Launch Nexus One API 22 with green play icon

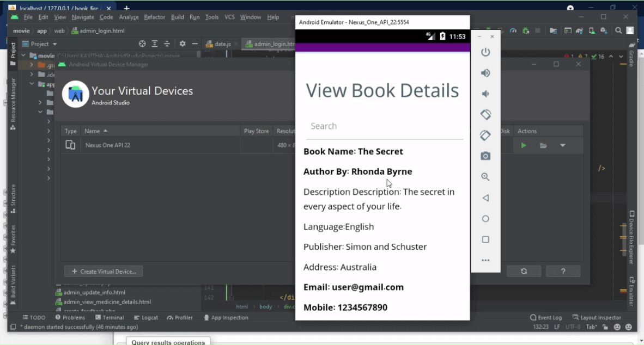(x=524, y=145)
